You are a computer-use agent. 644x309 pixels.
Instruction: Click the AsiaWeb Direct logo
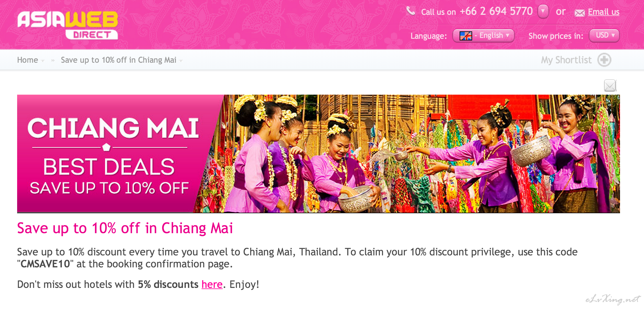[x=68, y=25]
